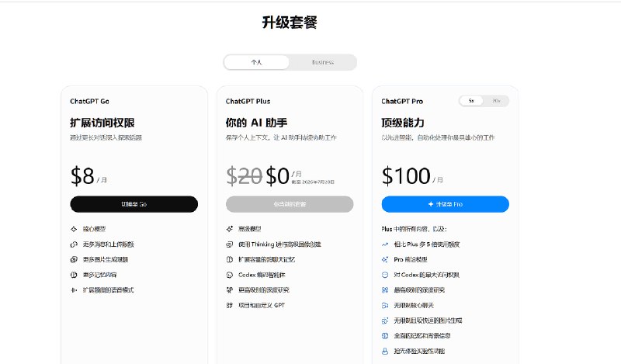
Task: Click the chat memory icon in Plus plan
Action: [229, 259]
